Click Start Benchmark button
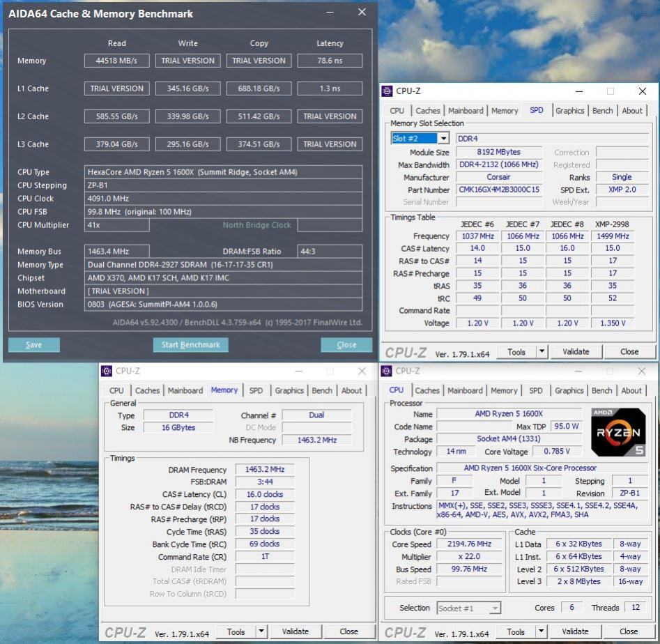The width and height of the screenshot is (660, 644). (191, 345)
